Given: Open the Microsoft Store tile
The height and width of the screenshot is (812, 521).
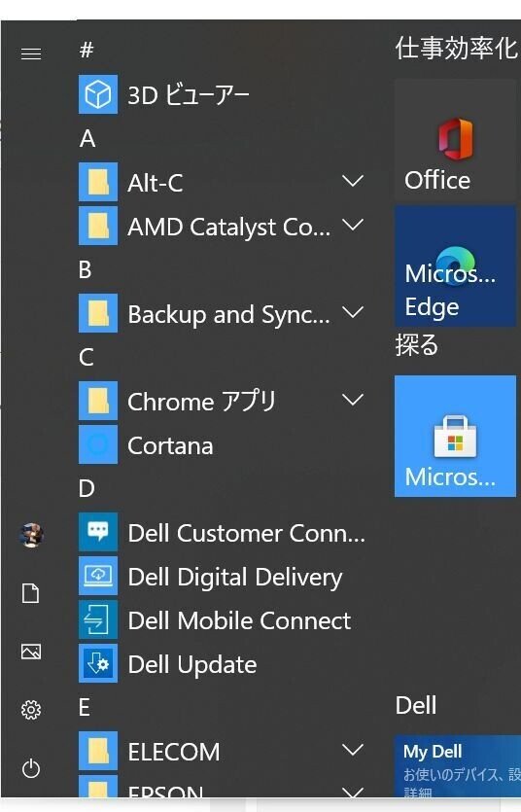Looking at the screenshot, I should tap(455, 436).
